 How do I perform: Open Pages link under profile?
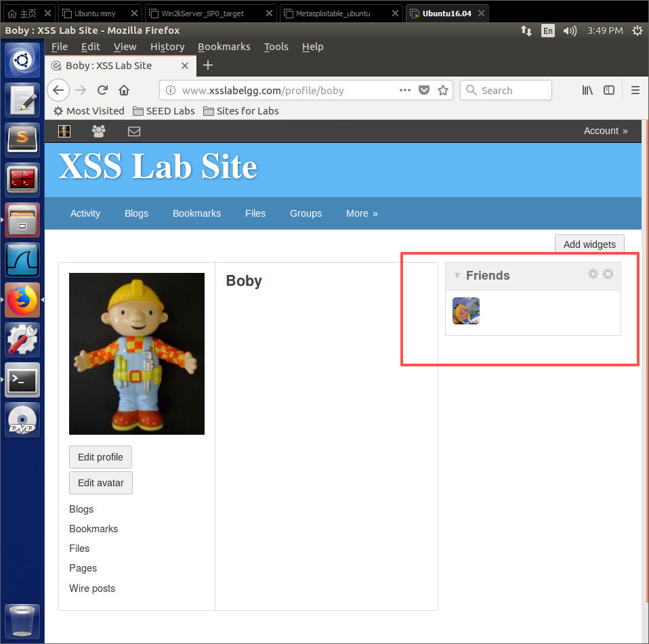(83, 568)
